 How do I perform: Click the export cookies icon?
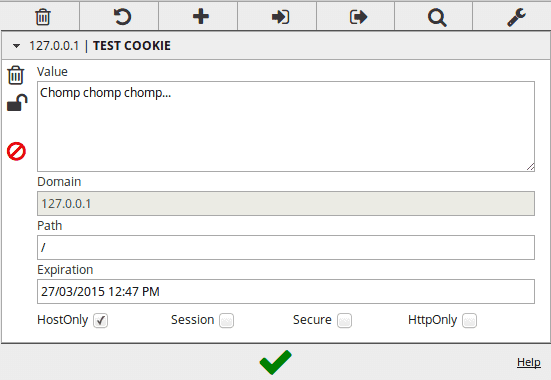(x=358, y=17)
